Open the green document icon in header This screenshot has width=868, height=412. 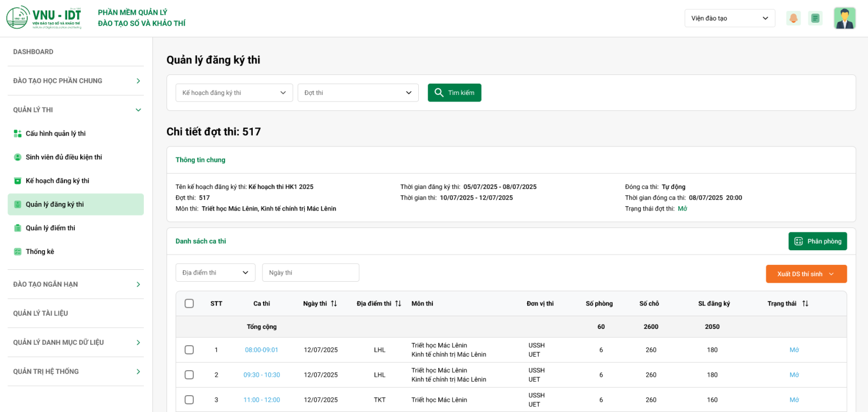[x=815, y=18]
